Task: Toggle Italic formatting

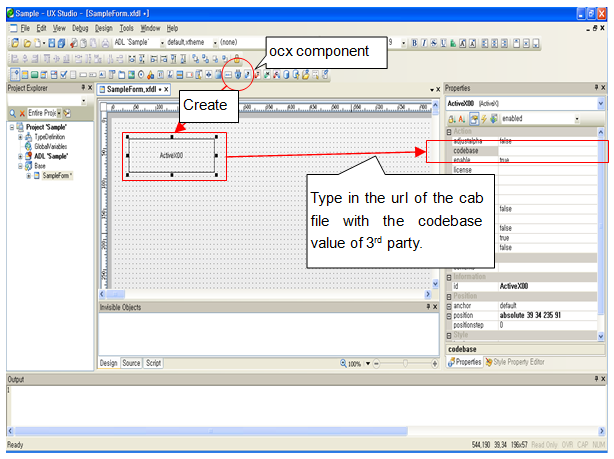Action: [424, 43]
